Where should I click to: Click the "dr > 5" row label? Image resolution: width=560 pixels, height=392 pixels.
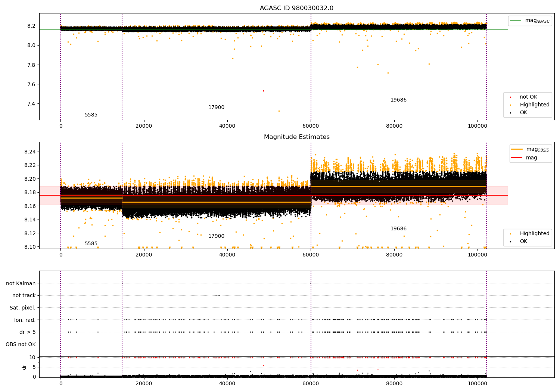coord(28,332)
